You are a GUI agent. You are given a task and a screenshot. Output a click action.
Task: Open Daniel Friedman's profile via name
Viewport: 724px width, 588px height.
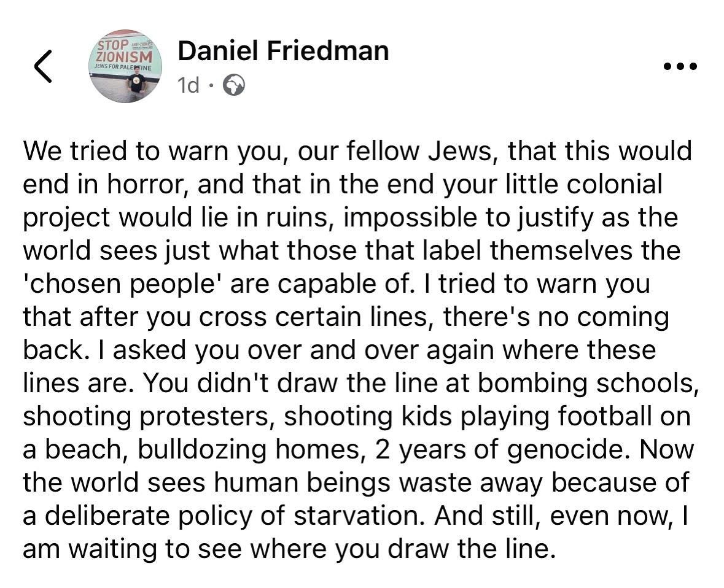[284, 50]
